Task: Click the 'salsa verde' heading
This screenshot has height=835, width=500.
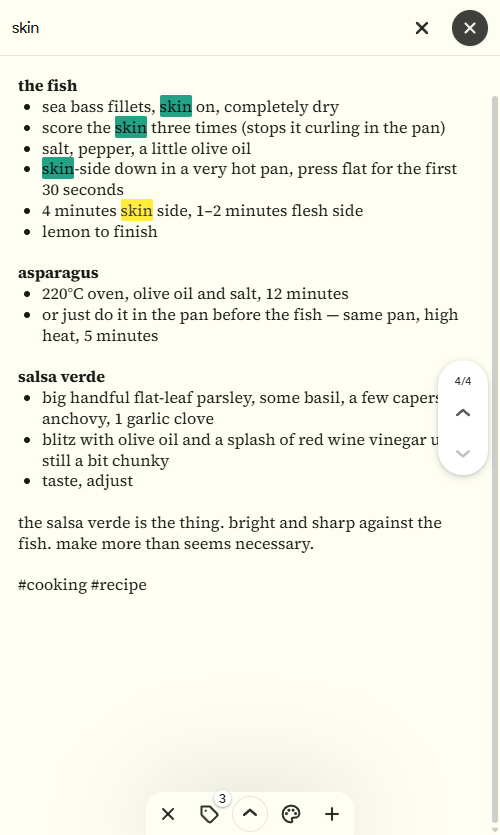Action: tap(61, 376)
